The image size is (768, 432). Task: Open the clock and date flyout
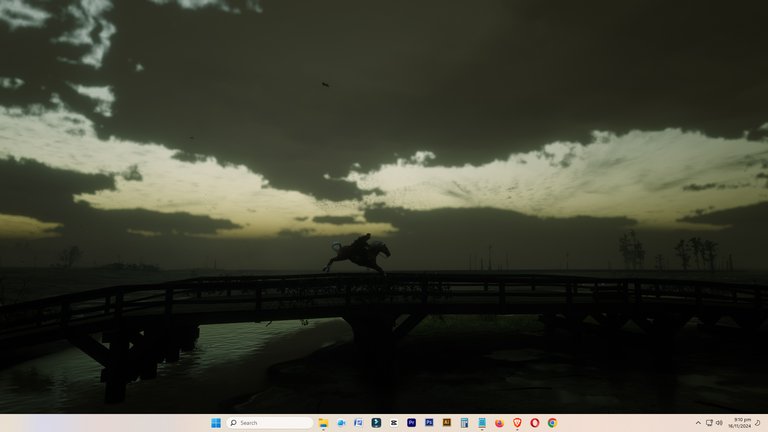coord(740,423)
